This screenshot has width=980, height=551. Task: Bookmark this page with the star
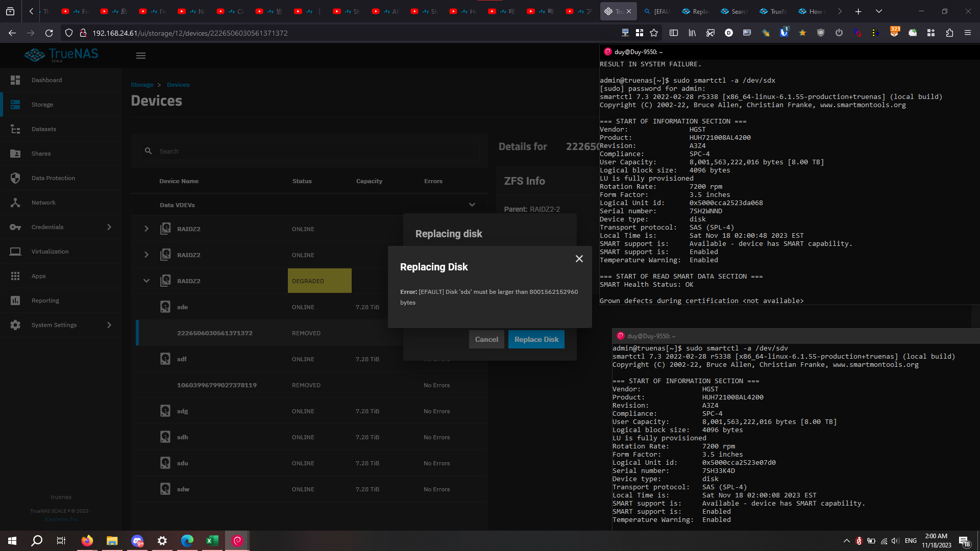click(654, 33)
